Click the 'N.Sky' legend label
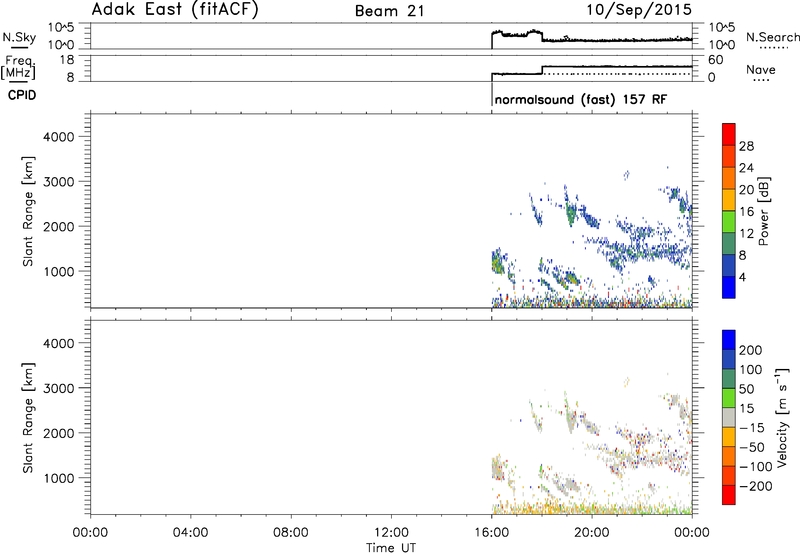Viewport: 800px width, 554px height. point(19,37)
